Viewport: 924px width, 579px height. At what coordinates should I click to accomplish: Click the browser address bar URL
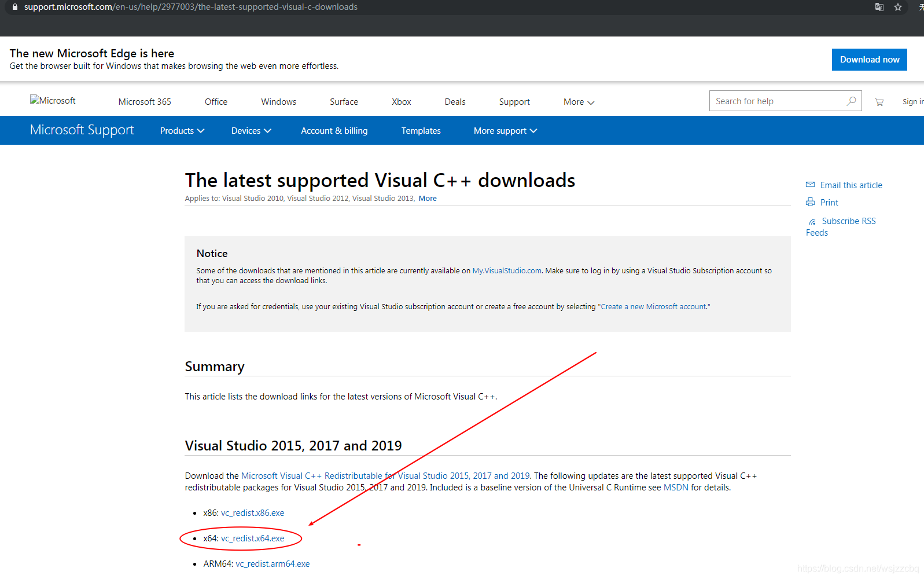pyautogui.click(x=191, y=7)
